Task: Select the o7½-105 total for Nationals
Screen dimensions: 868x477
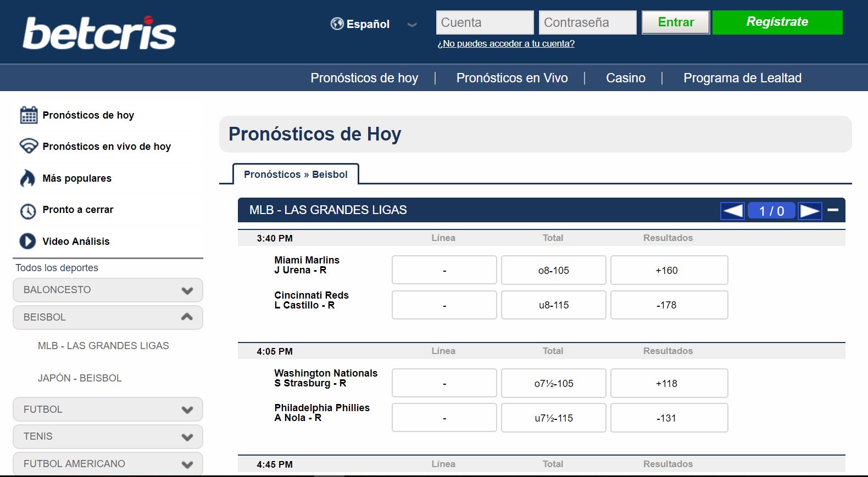Action: click(x=553, y=383)
